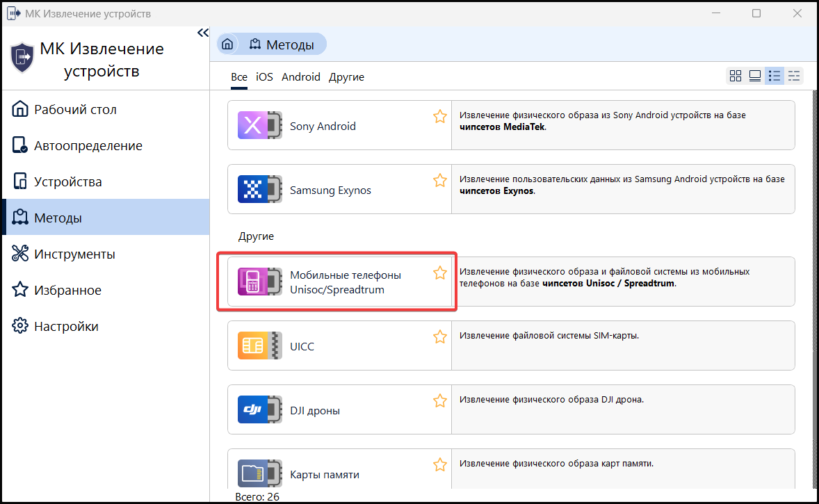Click the home icon in the breadcrumb

pos(227,44)
